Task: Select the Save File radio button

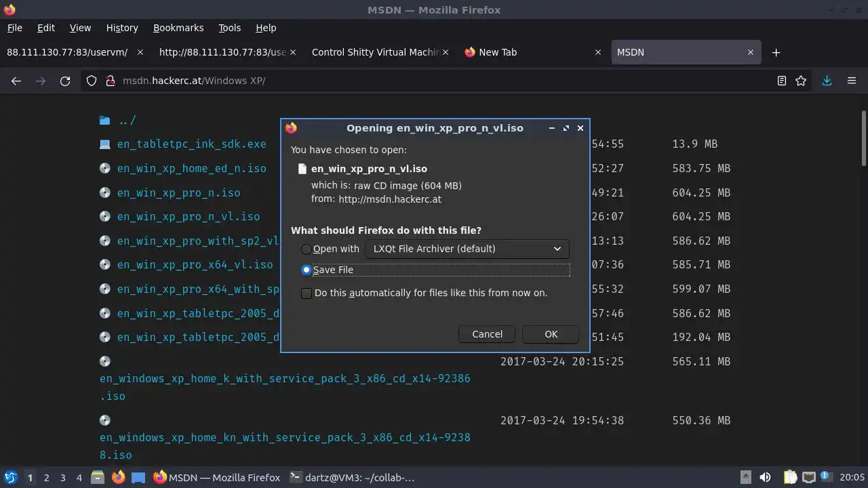Action: coord(307,270)
